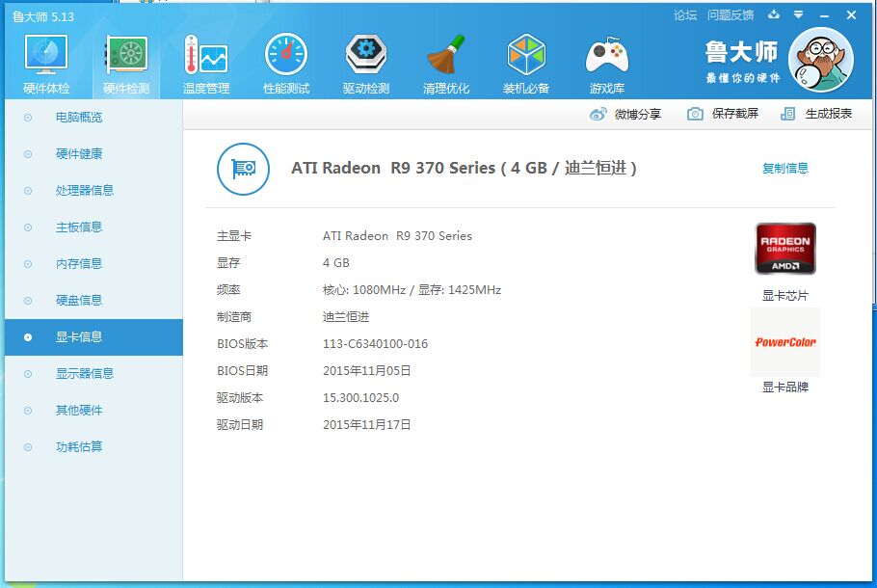Click the 鲁大师 mascot avatar

click(x=820, y=60)
